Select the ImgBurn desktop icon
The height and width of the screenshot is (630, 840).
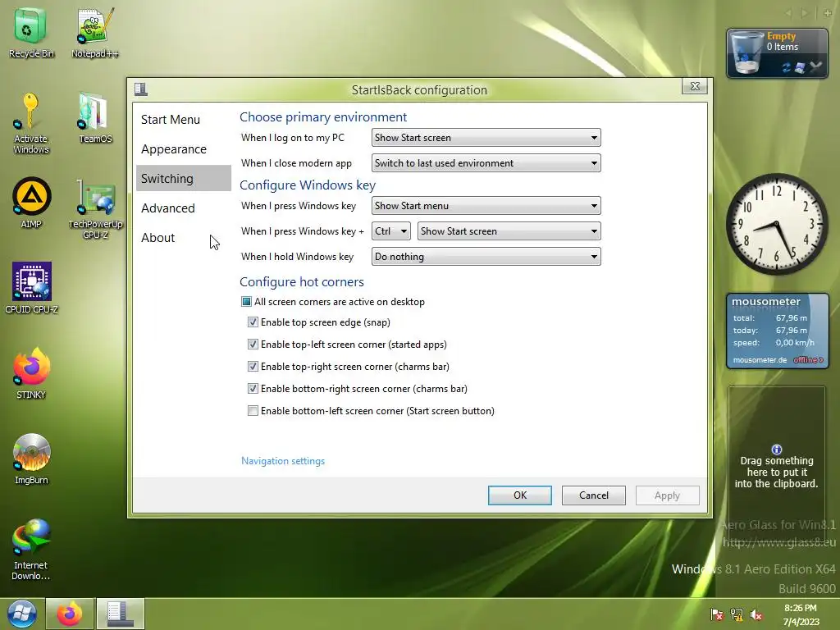(x=31, y=459)
